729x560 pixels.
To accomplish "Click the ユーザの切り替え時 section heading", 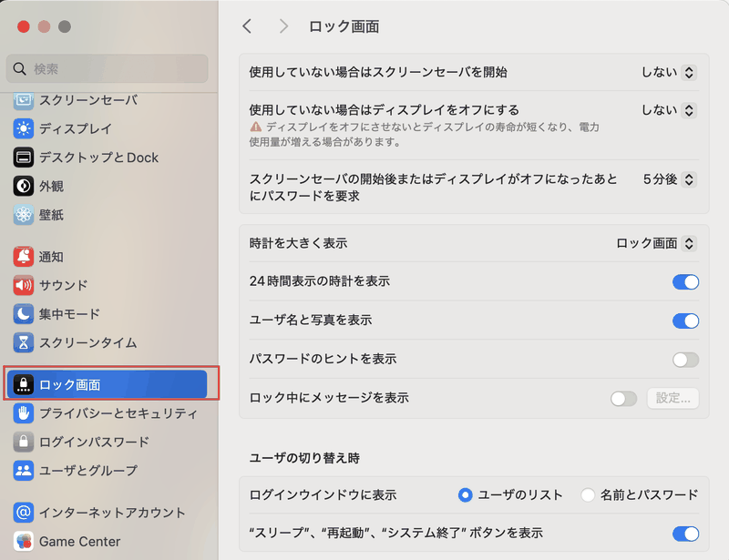I will [x=304, y=458].
